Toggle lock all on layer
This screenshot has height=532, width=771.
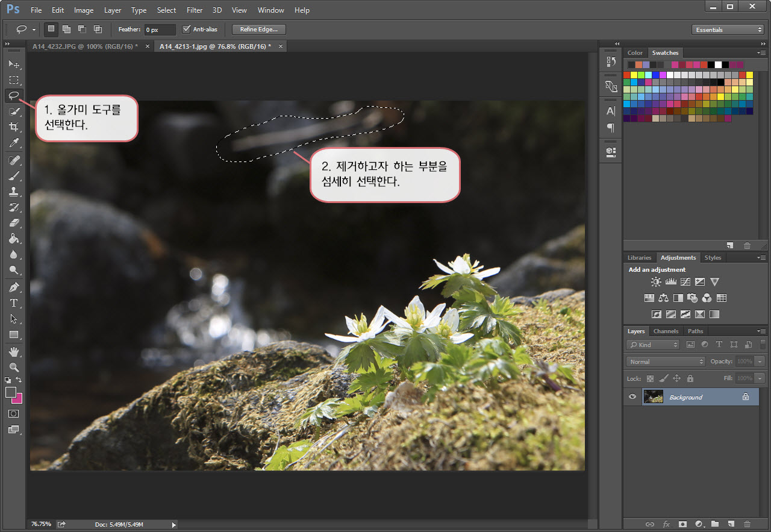click(690, 378)
